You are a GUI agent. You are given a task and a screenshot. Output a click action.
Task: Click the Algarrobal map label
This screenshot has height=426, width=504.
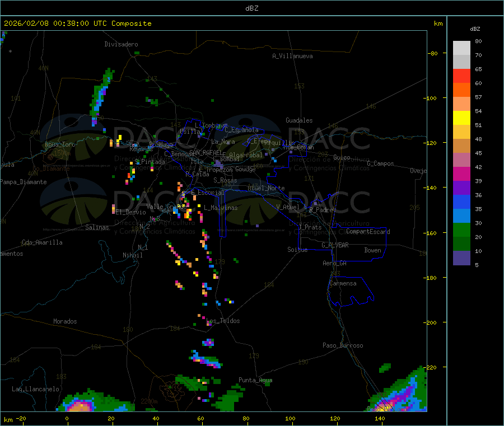coord(246,155)
